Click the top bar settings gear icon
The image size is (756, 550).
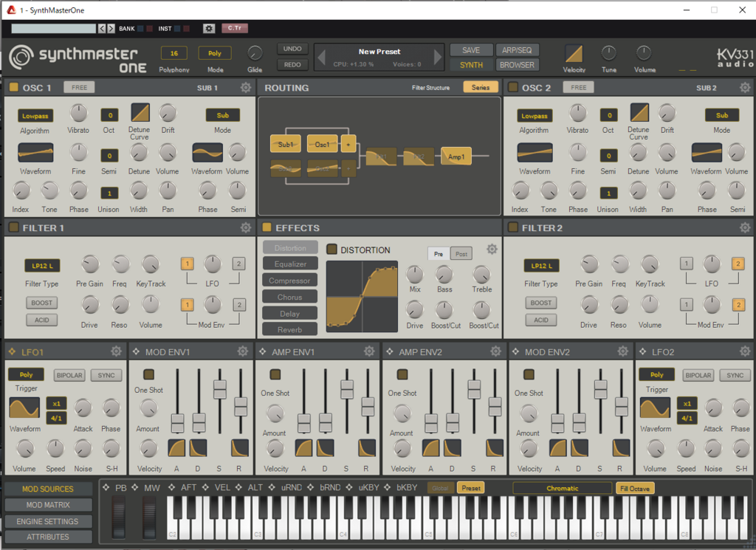coord(209,29)
